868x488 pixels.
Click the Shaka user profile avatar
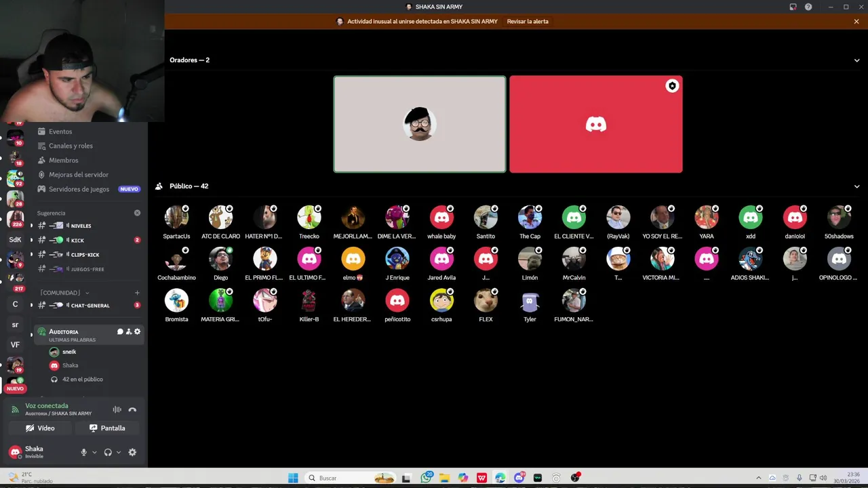(15, 452)
